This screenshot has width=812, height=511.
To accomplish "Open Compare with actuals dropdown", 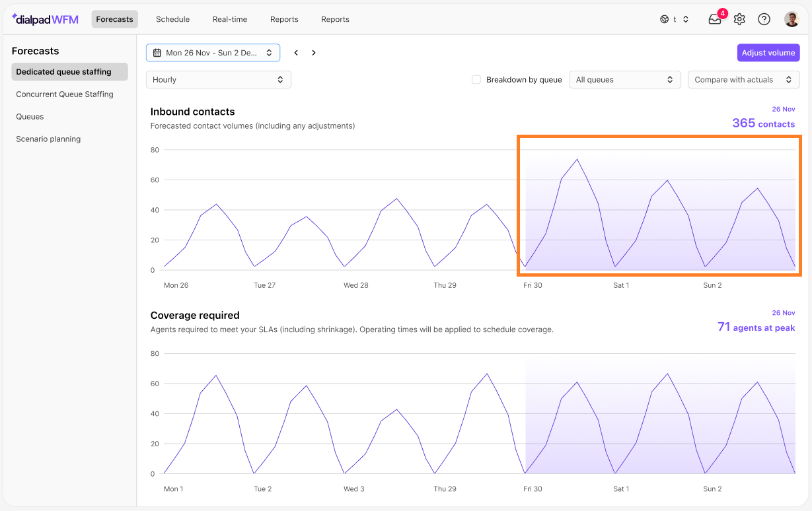I will 744,80.
